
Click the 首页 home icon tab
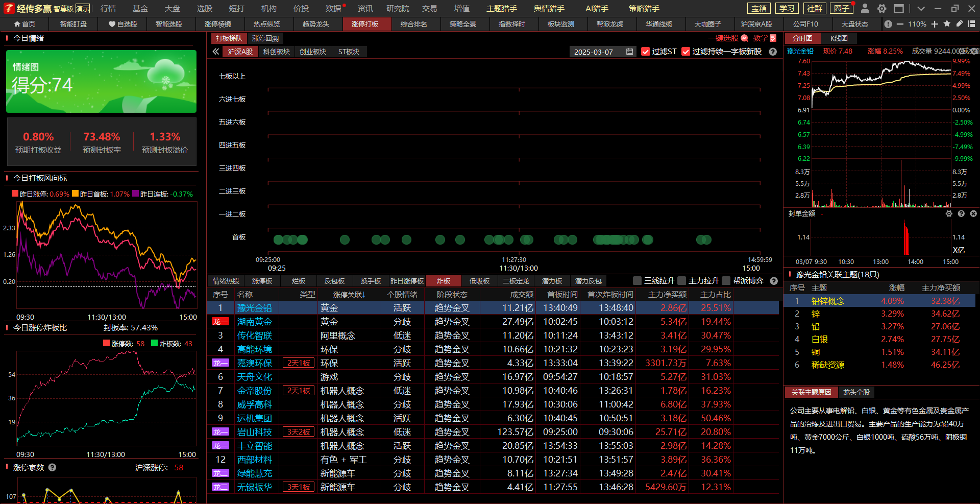(24, 24)
